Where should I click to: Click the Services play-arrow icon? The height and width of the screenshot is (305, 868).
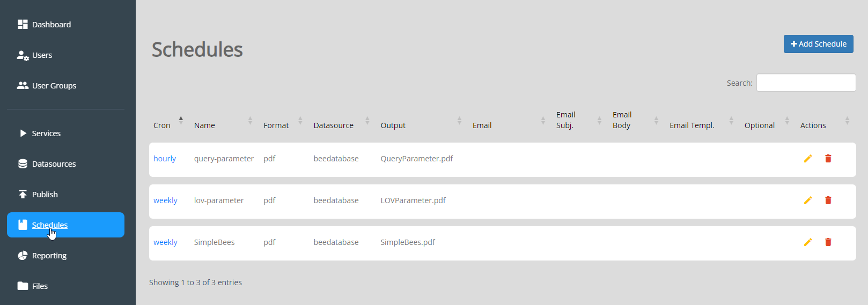23,133
